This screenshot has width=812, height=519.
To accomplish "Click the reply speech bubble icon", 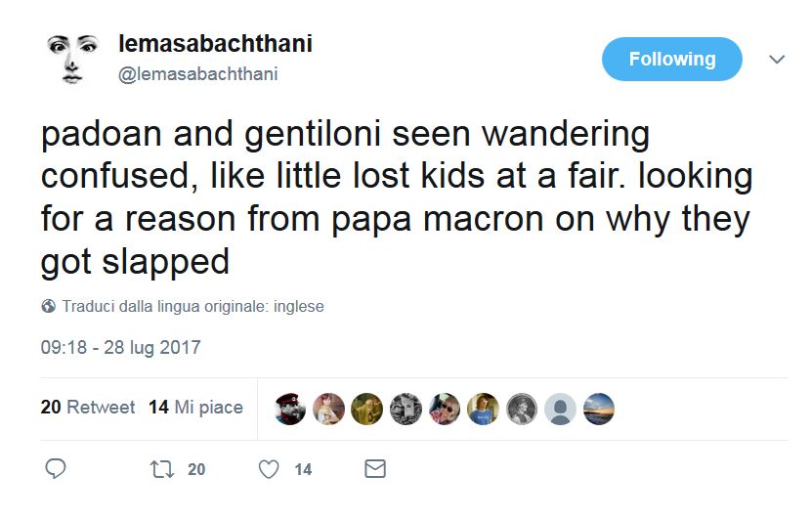I will pyautogui.click(x=56, y=469).
